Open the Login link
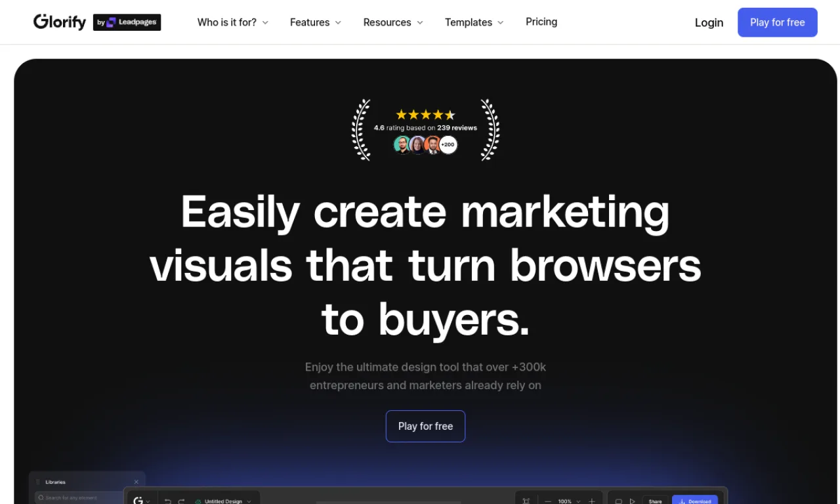 tap(709, 22)
